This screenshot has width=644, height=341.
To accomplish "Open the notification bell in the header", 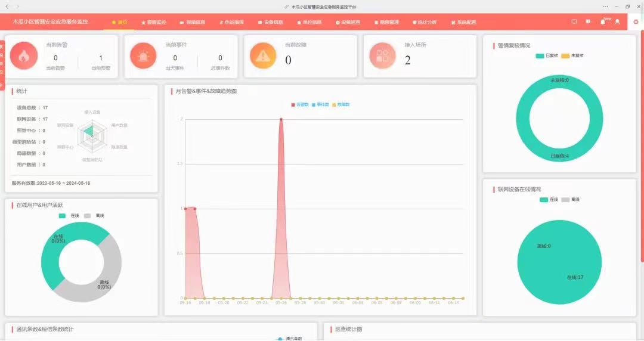I will tap(602, 22).
